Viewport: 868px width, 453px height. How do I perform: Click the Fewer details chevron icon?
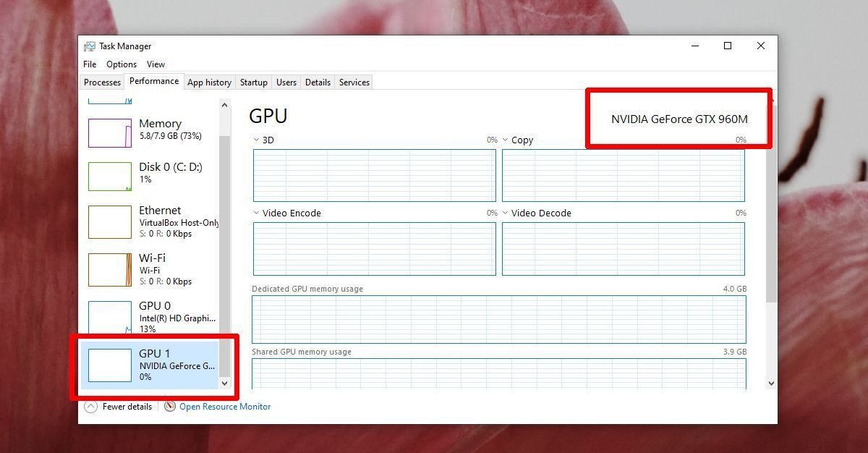coord(91,407)
